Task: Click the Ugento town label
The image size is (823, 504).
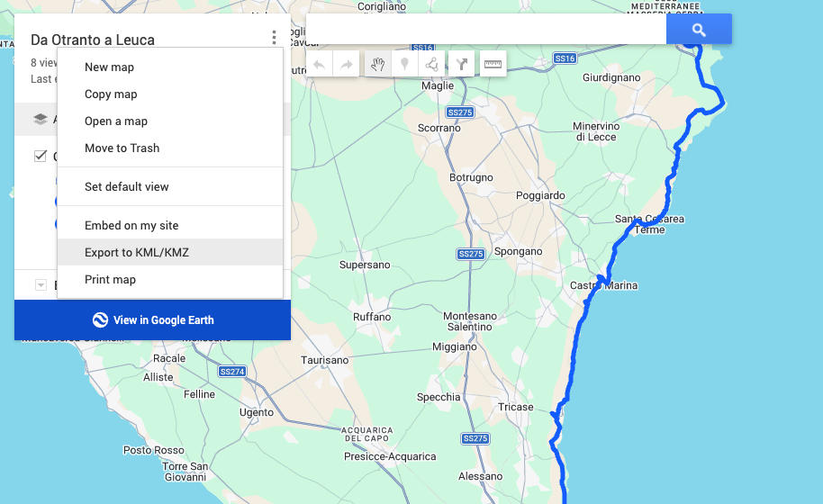Action: (256, 412)
